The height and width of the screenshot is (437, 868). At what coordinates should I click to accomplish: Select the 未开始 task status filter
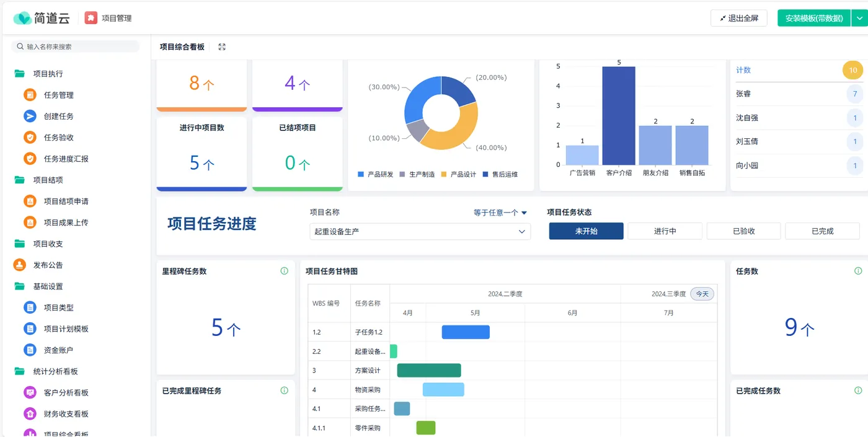click(x=586, y=231)
